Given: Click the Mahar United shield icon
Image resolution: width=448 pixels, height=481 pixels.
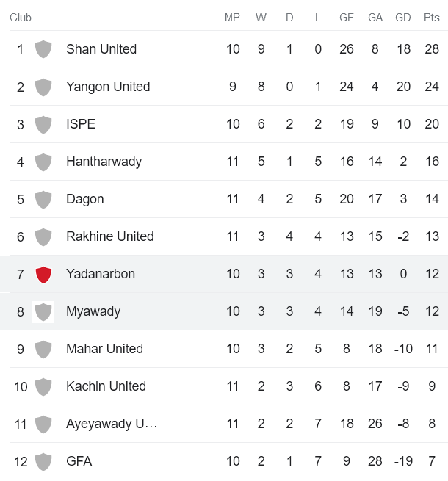Looking at the screenshot, I should pyautogui.click(x=43, y=349).
